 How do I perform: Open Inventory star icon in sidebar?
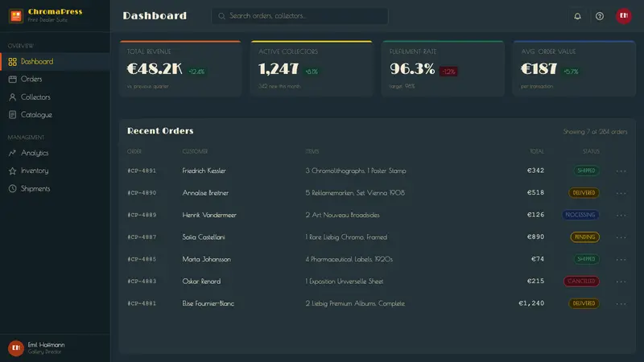(12, 171)
